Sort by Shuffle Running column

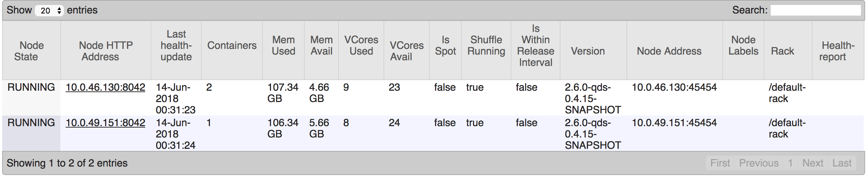tap(486, 51)
